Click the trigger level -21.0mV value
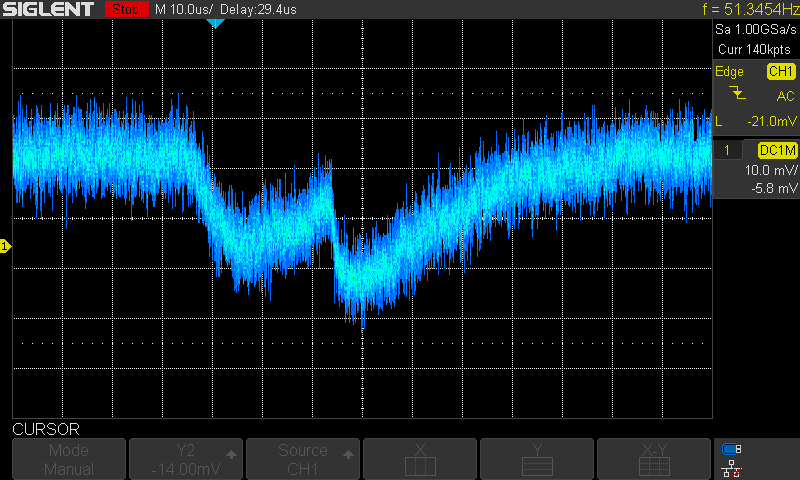 771,121
